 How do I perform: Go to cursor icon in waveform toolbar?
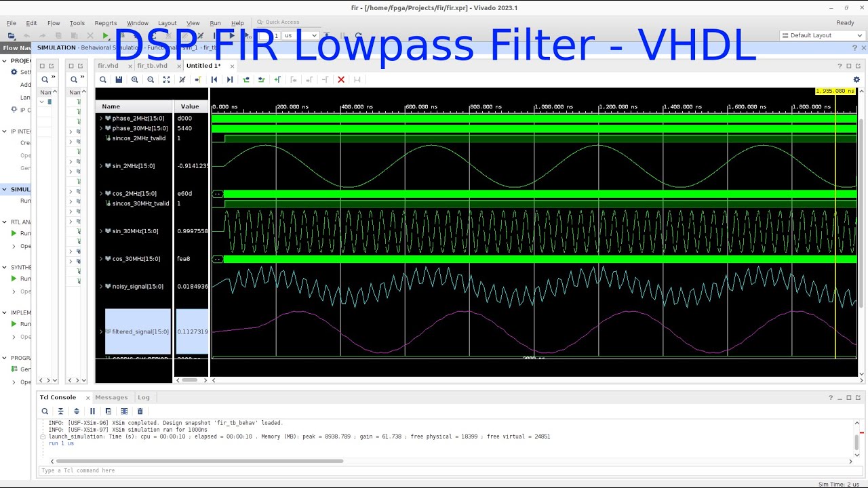[198, 79]
